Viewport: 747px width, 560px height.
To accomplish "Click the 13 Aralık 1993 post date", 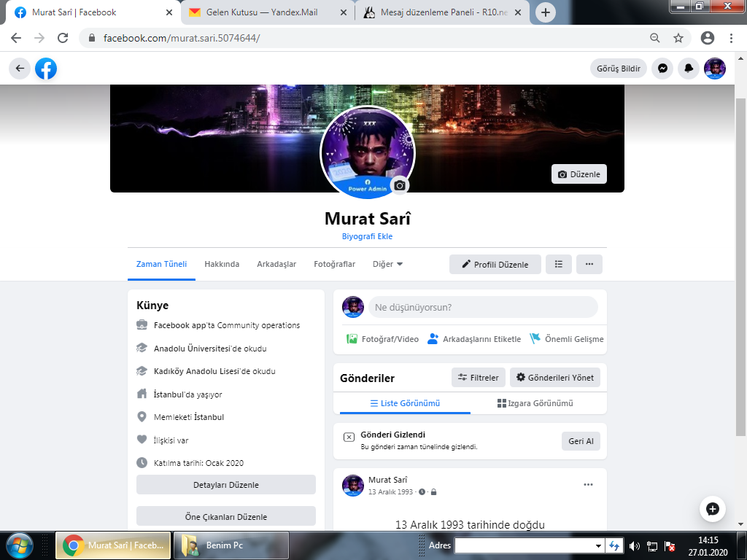I will click(x=390, y=492).
